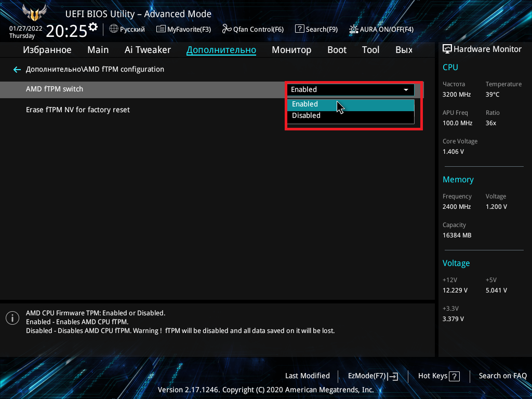Click the UEFI BIOS Utility title
This screenshot has height=399, width=532.
coord(138,14)
